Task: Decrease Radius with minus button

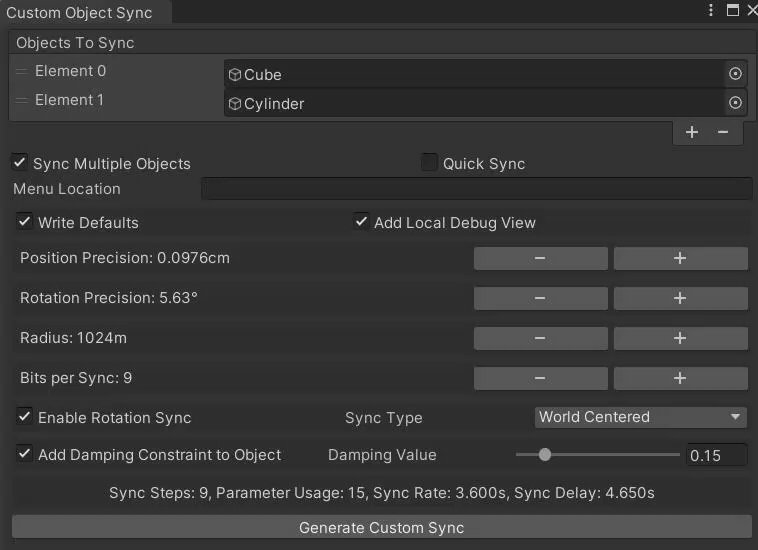Action: 540,338
